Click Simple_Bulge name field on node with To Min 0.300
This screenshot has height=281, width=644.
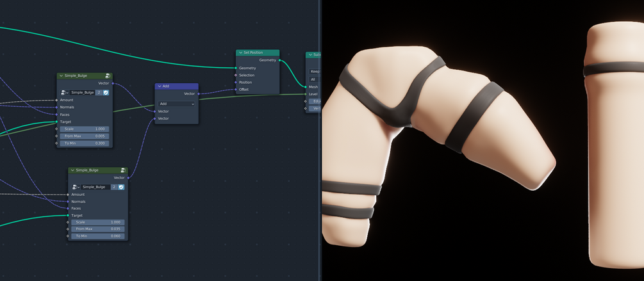pyautogui.click(x=82, y=93)
